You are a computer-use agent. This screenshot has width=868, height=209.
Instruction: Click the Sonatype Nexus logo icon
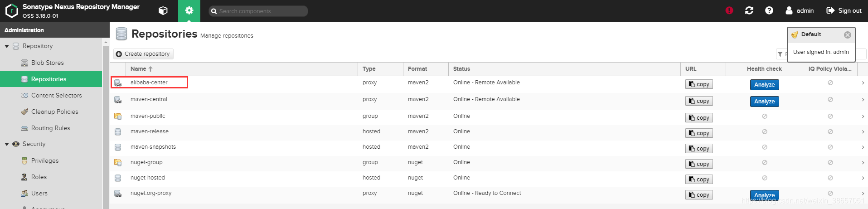tap(12, 11)
